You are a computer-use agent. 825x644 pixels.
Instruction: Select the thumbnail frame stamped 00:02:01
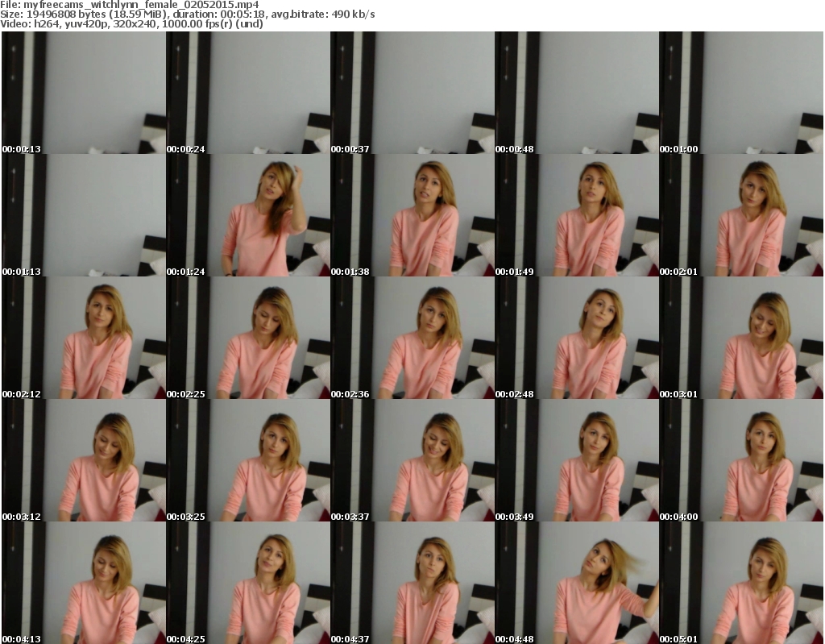click(741, 215)
